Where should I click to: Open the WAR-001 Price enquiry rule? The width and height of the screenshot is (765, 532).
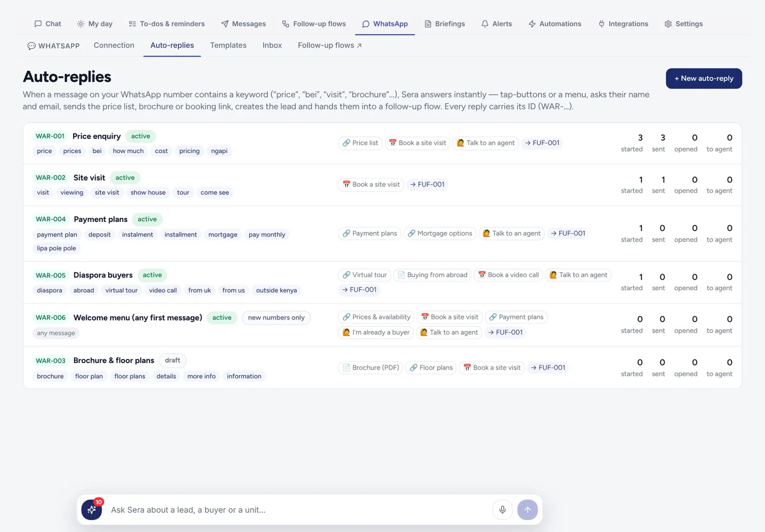pyautogui.click(x=382, y=143)
